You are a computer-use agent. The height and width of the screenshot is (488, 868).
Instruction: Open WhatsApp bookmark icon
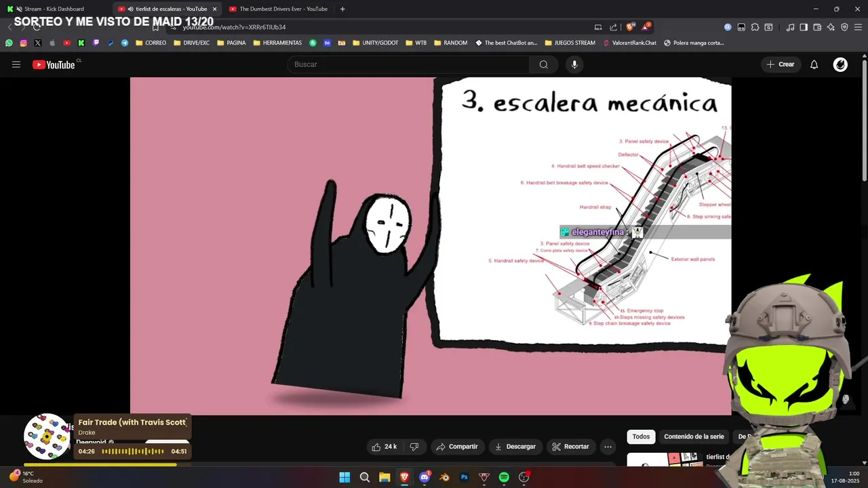click(9, 43)
